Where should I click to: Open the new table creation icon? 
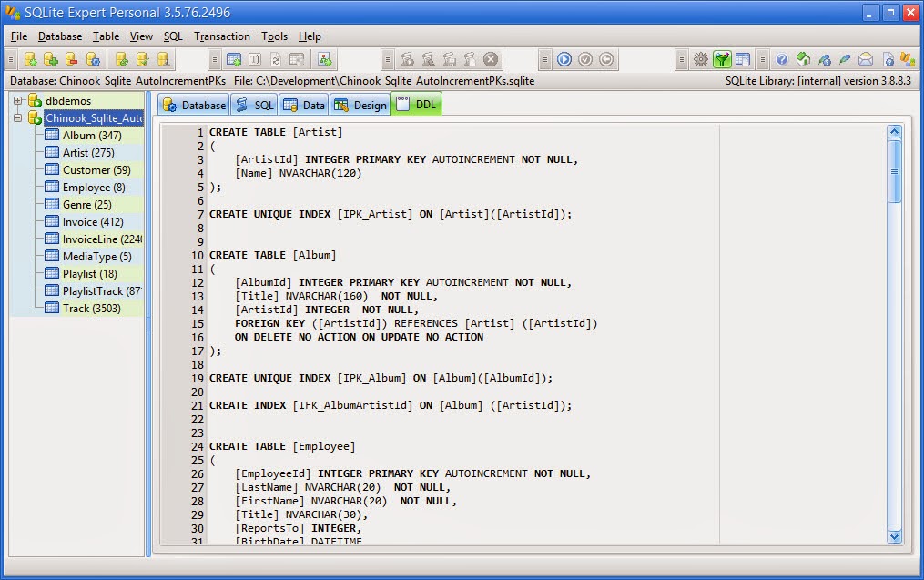[235, 58]
